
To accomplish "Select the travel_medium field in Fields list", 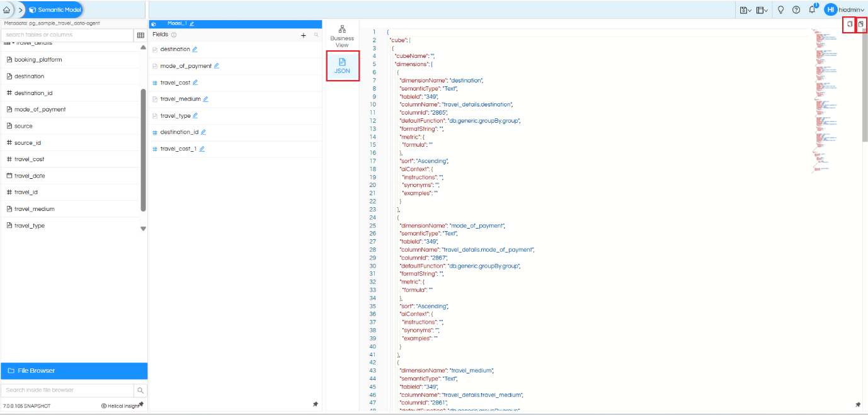I will (x=235, y=99).
